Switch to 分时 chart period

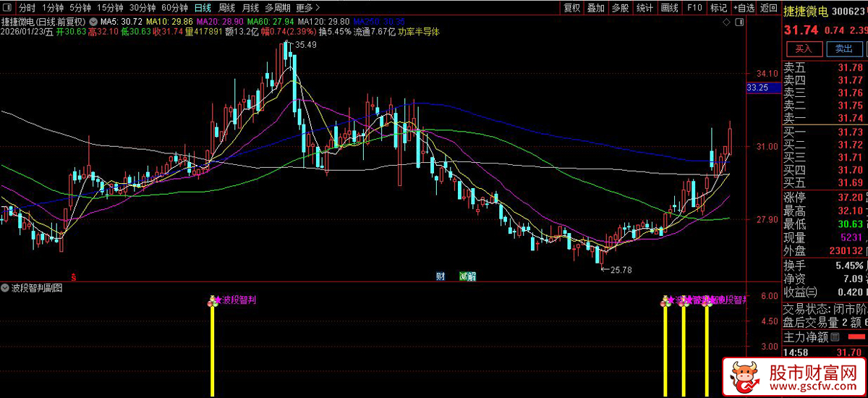pyautogui.click(x=27, y=8)
